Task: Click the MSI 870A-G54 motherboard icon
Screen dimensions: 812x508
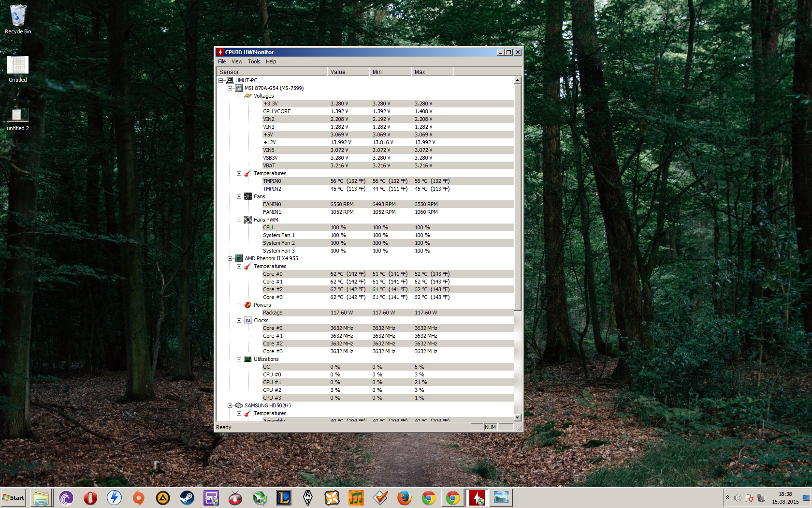Action: click(x=239, y=88)
